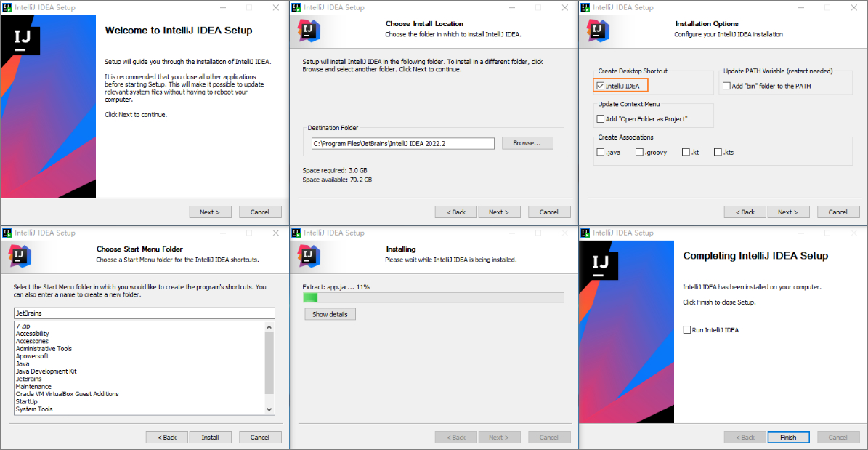Uncheck the IntelliJ IDEA desktop shortcut checkbox
Viewport: 868px width, 450px height.
tap(601, 86)
